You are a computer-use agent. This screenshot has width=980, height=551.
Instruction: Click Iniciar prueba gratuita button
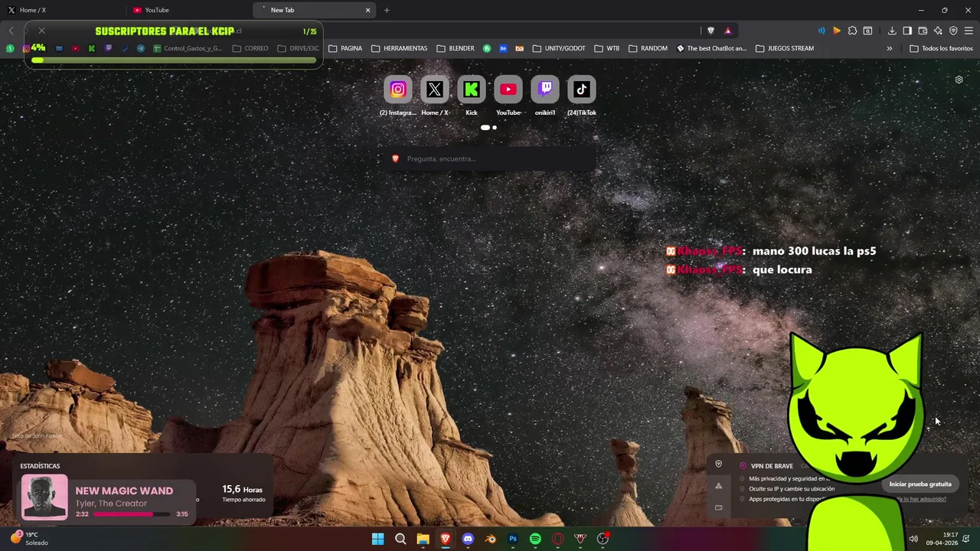(920, 484)
